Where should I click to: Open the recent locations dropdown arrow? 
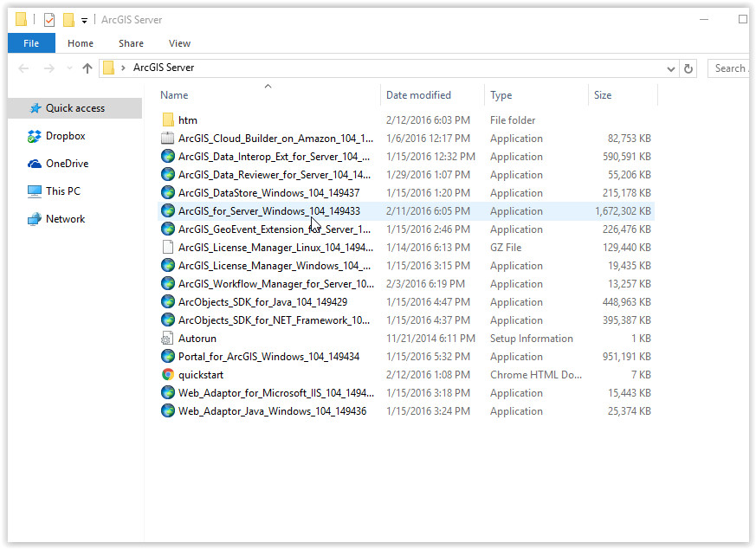(69, 68)
